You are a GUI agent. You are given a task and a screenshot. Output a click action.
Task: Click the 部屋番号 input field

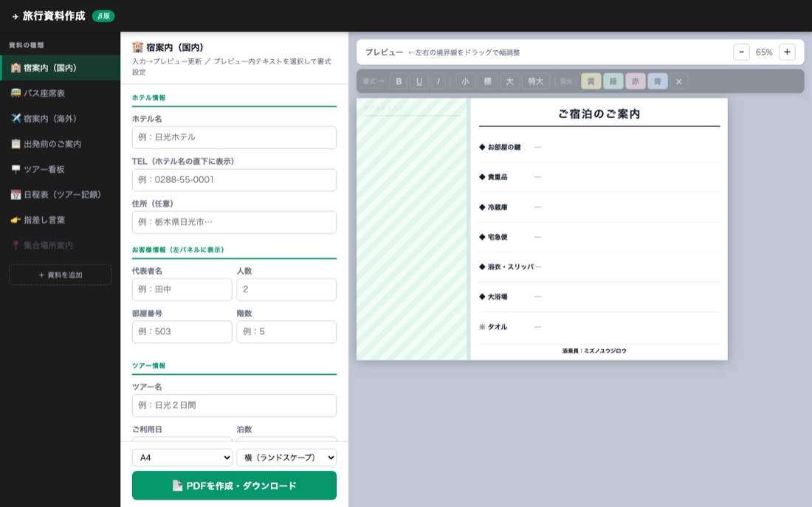(x=182, y=331)
